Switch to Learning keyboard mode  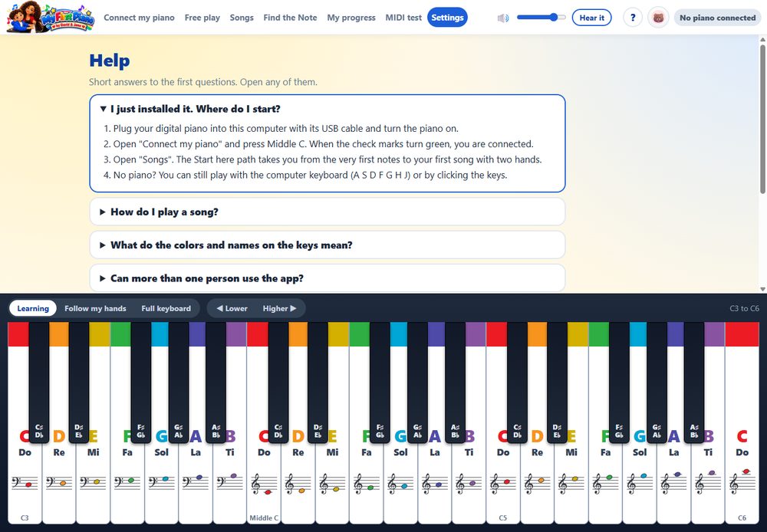coord(33,308)
